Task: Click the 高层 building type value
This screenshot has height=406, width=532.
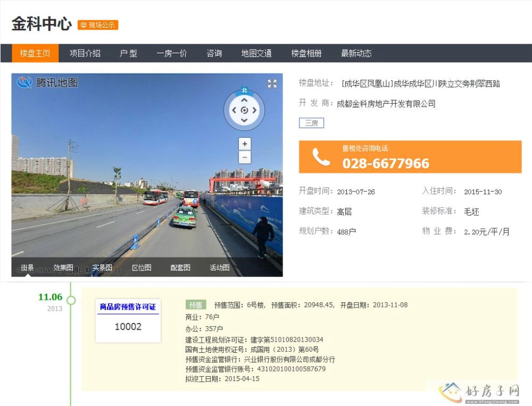Action: click(x=344, y=212)
